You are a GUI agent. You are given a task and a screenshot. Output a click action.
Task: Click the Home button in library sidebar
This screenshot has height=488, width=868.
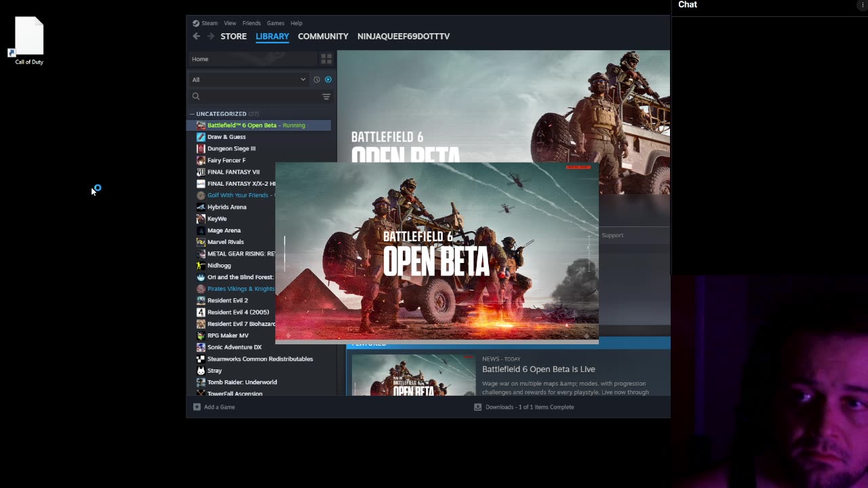click(x=252, y=59)
